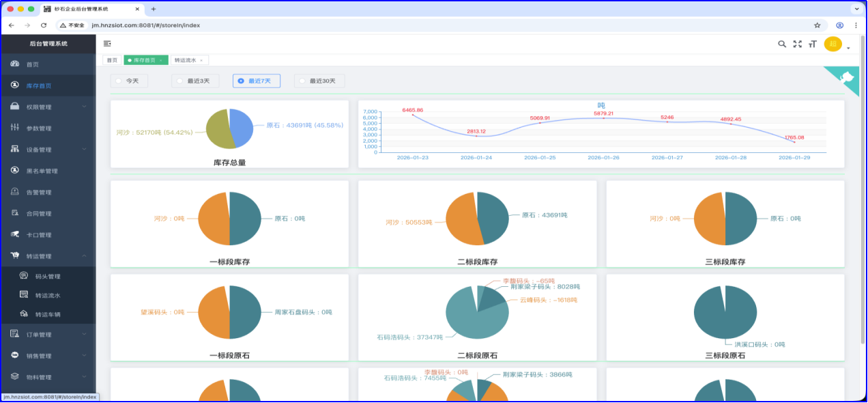
Task: Toggle sidebar with the hamburger collapse icon
Action: point(107,44)
